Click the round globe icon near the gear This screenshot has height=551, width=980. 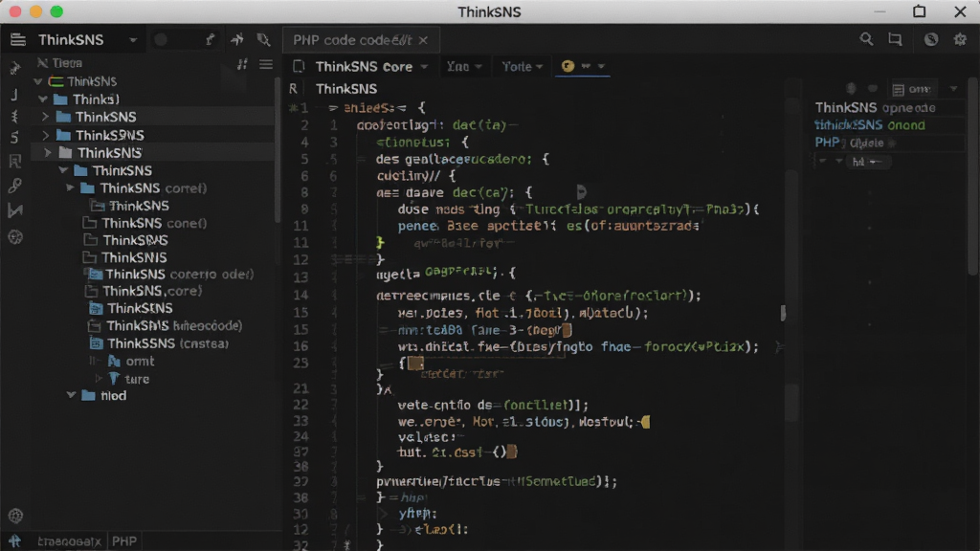click(x=931, y=39)
